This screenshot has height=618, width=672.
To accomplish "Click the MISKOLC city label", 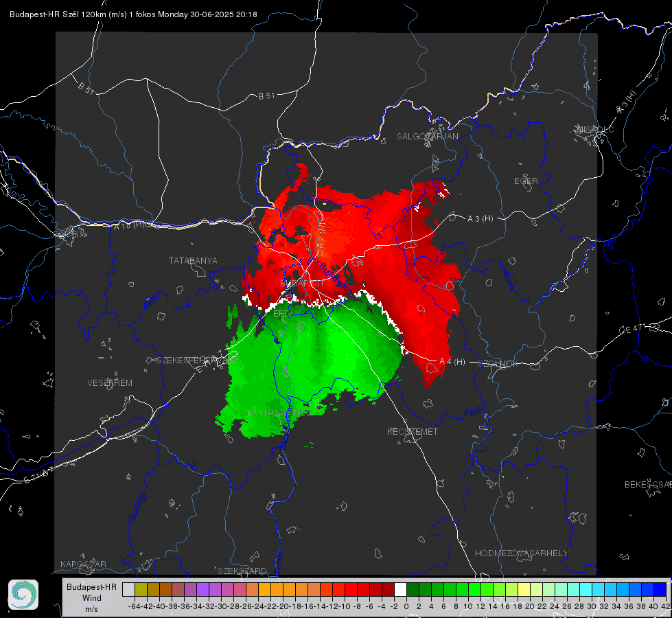I will (595, 129).
